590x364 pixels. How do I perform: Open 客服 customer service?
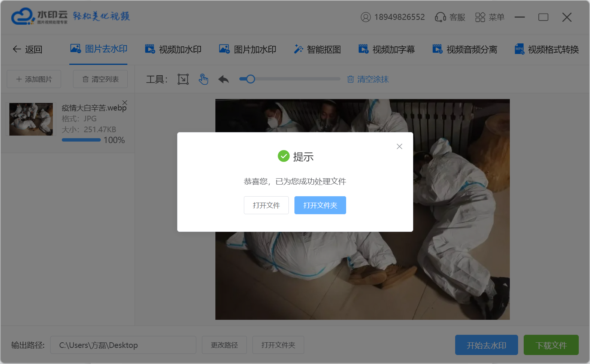[450, 17]
